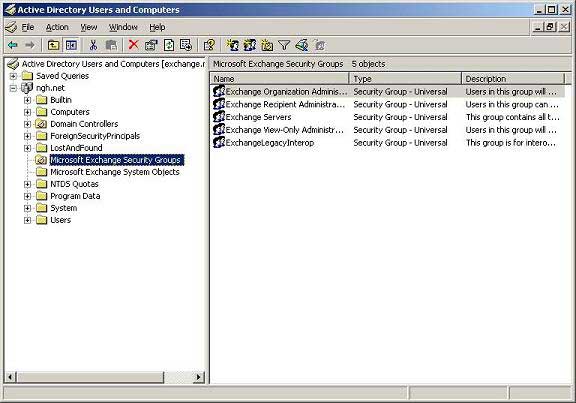Click the ngh.net domain icon
The height and width of the screenshot is (403, 576).
(27, 88)
